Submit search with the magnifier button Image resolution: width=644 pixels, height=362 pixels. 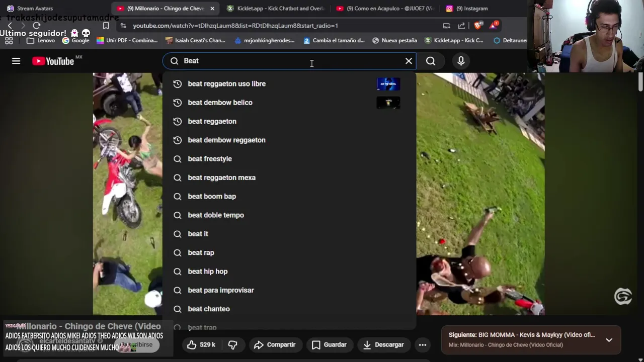(x=431, y=61)
